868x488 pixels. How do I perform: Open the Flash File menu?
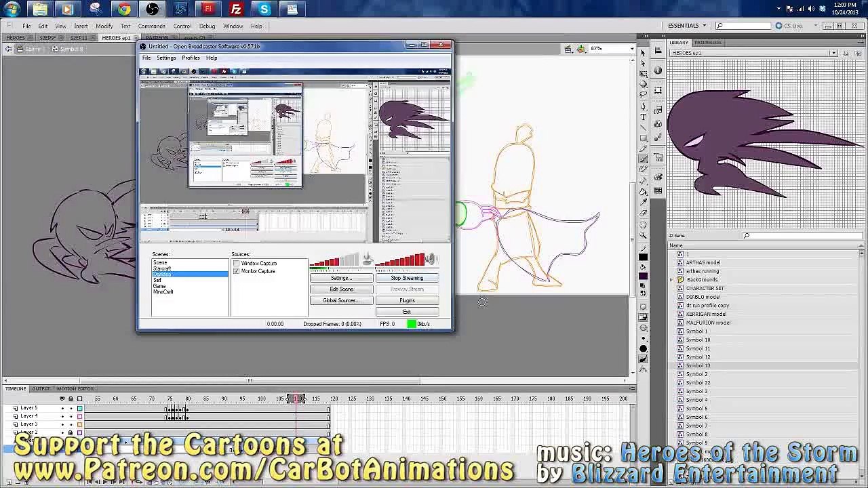[26, 26]
